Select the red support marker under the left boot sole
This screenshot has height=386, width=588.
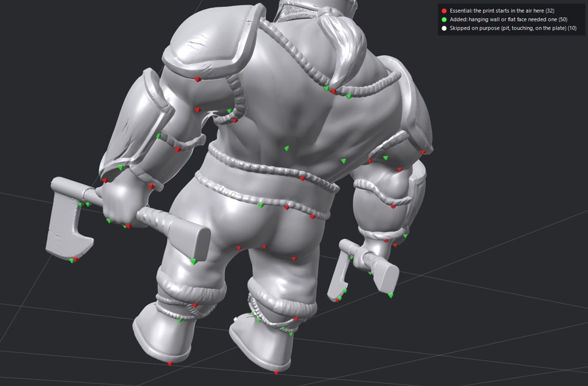pyautogui.click(x=170, y=364)
